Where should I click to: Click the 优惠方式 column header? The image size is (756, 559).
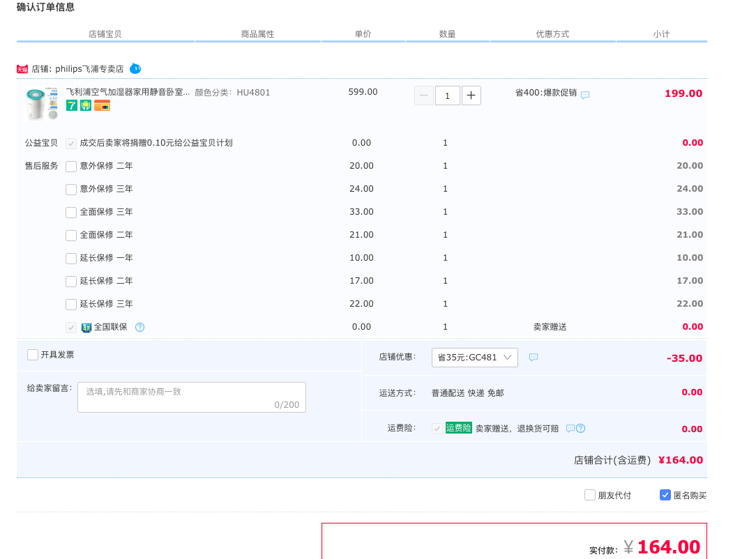point(552,34)
